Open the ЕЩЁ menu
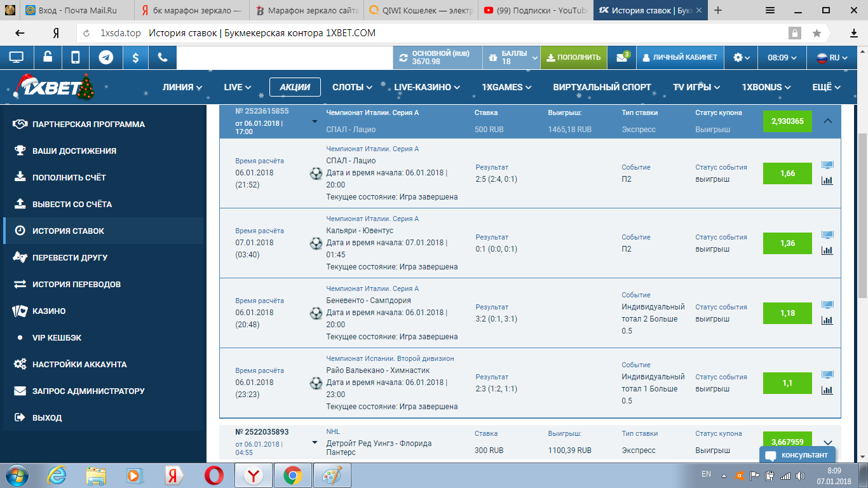Screen dimensions: 868x488 pyautogui.click(x=827, y=87)
